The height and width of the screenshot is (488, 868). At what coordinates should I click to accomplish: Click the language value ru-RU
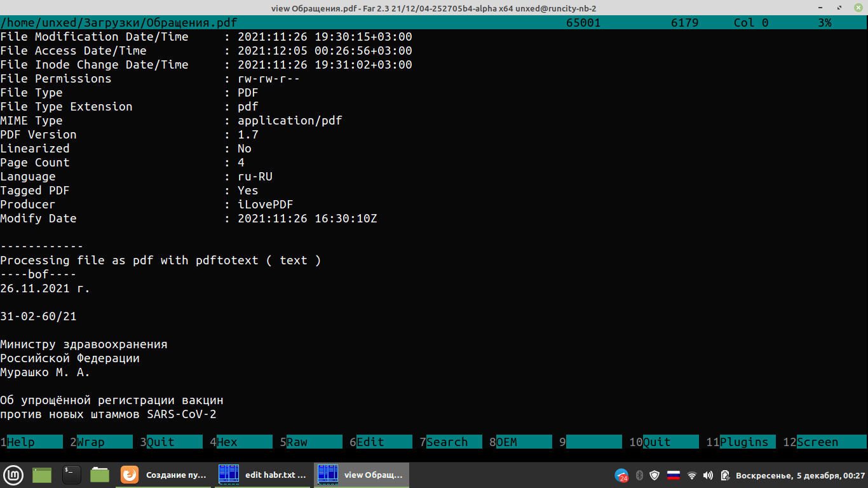click(255, 177)
